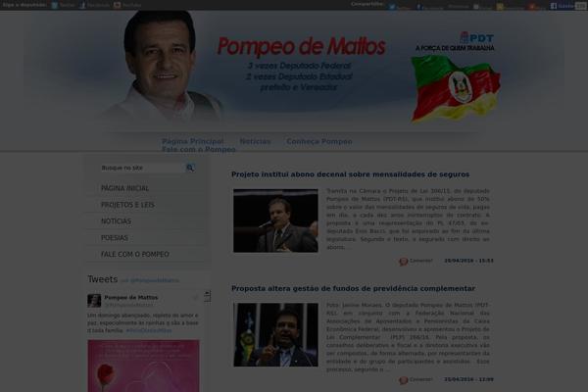Click comment bubble icon under second article

click(404, 380)
